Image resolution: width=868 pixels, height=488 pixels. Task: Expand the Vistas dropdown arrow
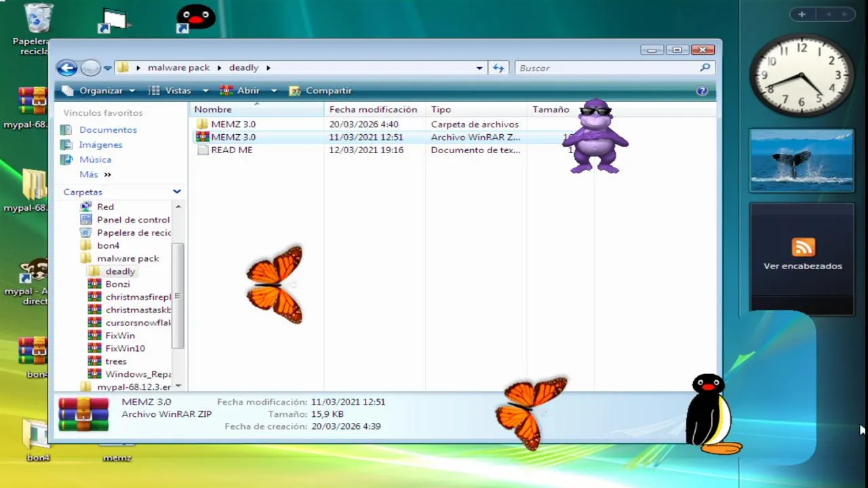coord(205,91)
